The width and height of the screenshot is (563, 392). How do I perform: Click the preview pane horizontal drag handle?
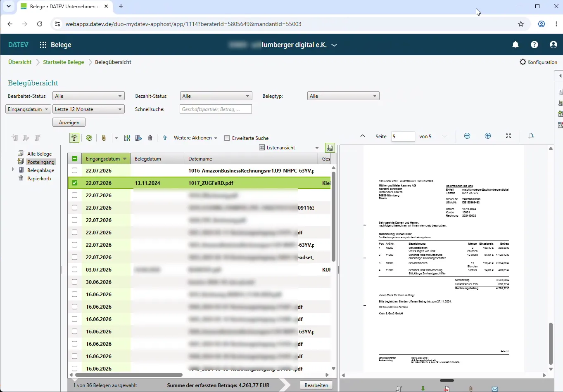click(447, 380)
